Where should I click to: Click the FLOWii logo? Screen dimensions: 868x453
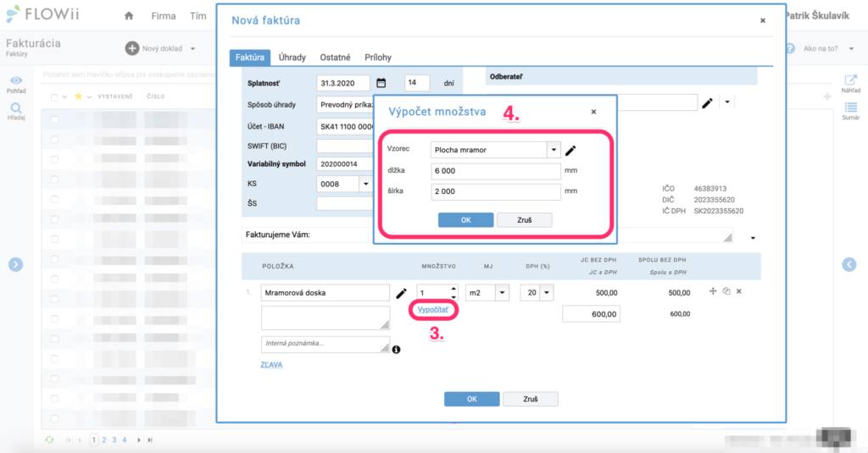pyautogui.click(x=42, y=14)
